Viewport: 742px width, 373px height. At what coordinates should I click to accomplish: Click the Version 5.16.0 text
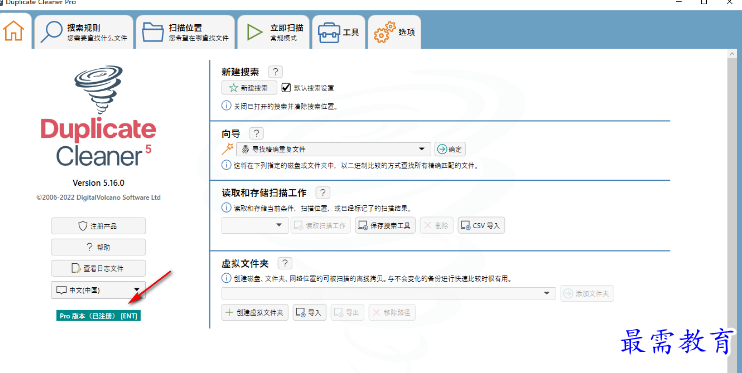98,183
